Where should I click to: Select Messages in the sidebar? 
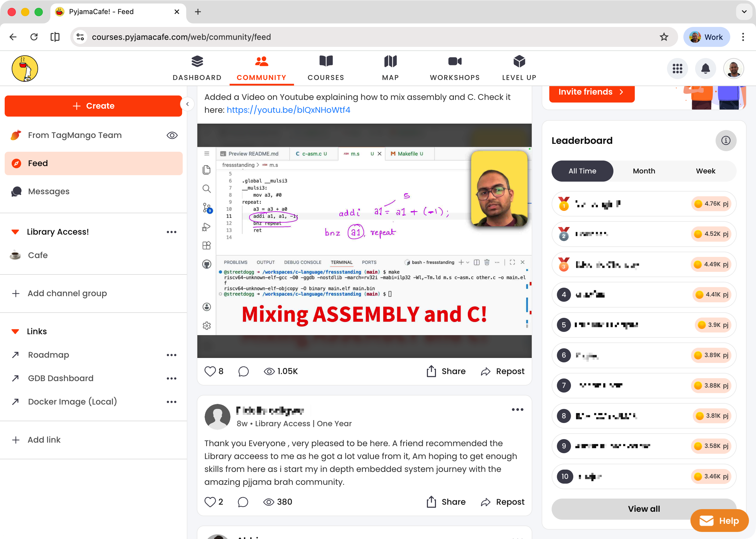pyautogui.click(x=49, y=192)
